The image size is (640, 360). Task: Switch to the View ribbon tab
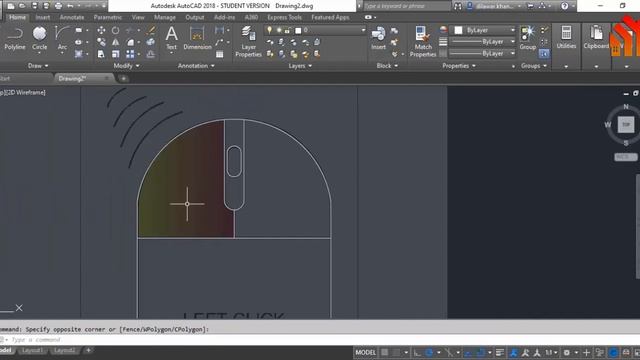(x=138, y=18)
